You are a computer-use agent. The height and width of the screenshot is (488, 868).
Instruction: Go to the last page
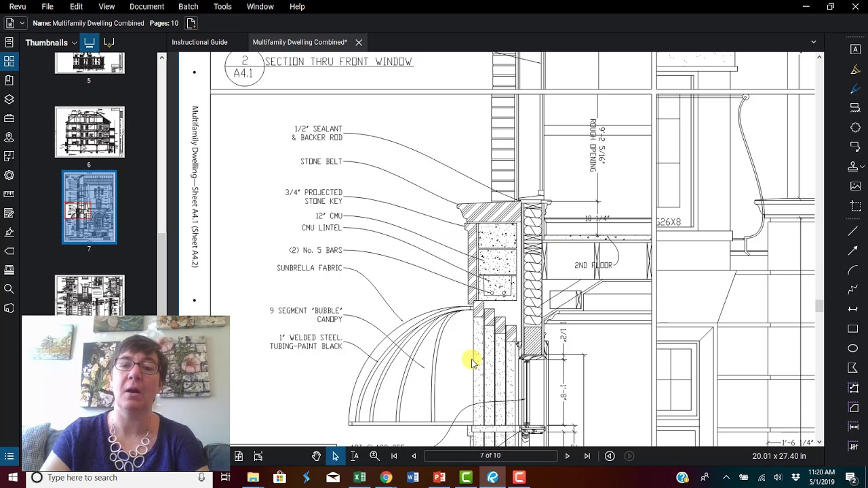(587, 456)
